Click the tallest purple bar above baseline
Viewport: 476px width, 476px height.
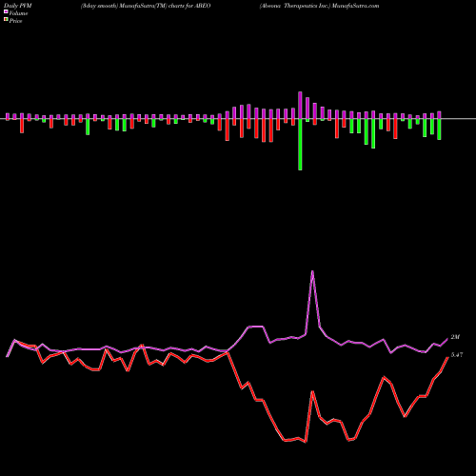tap(300, 106)
